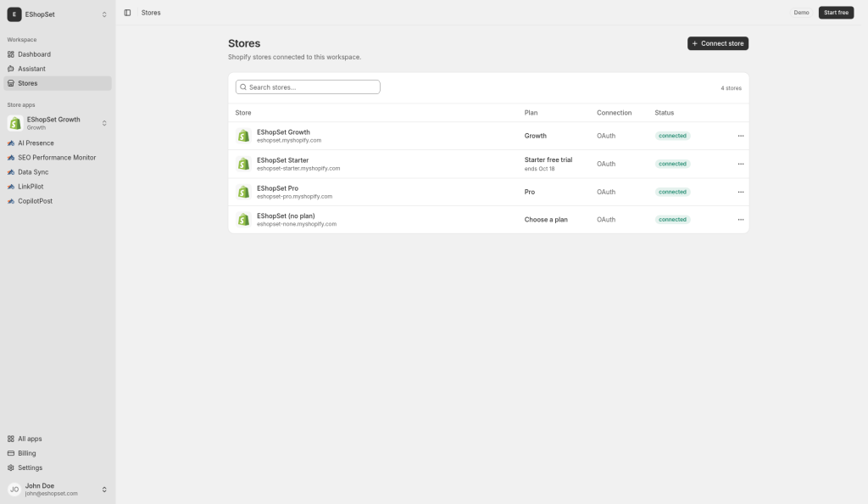868x504 pixels.
Task: Go to All apps
Action: point(58,439)
